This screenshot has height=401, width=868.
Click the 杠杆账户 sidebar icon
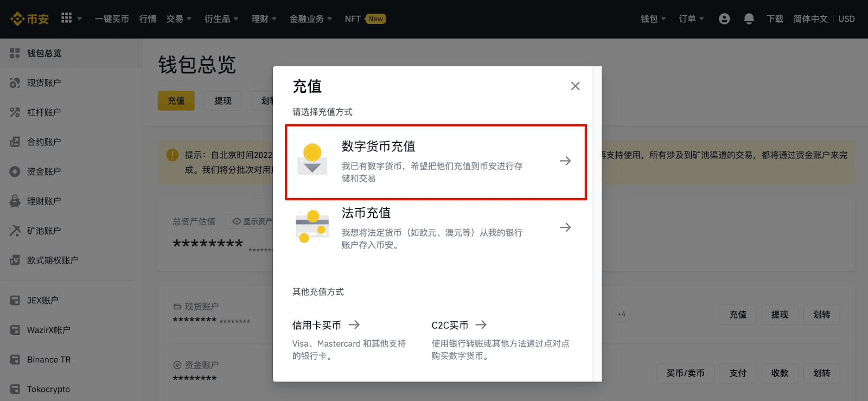pyautogui.click(x=15, y=112)
